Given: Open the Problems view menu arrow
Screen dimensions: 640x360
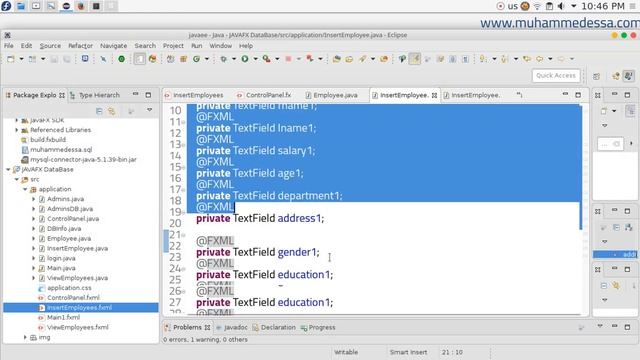Looking at the screenshot, I should point(600,326).
